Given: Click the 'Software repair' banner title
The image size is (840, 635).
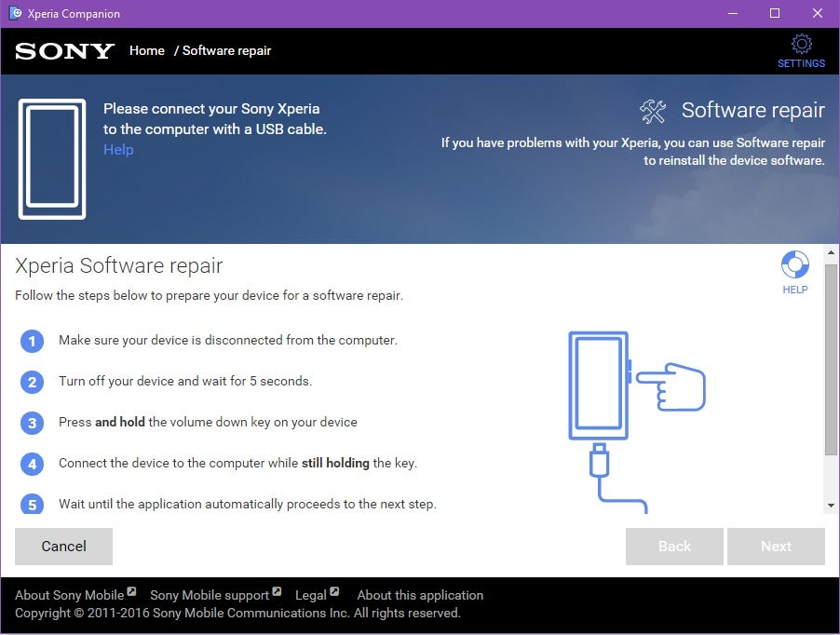Looking at the screenshot, I should [753, 110].
